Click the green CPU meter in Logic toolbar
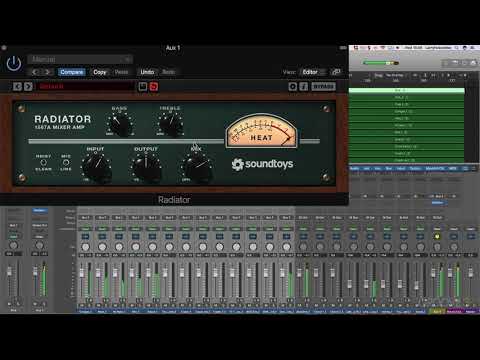This screenshot has width=480, height=360. pos(380,63)
